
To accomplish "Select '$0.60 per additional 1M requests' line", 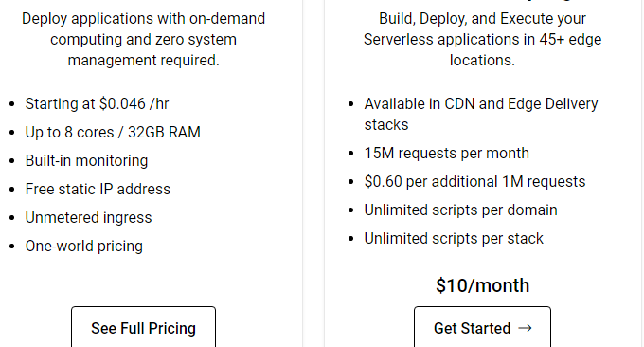I will point(474,181).
